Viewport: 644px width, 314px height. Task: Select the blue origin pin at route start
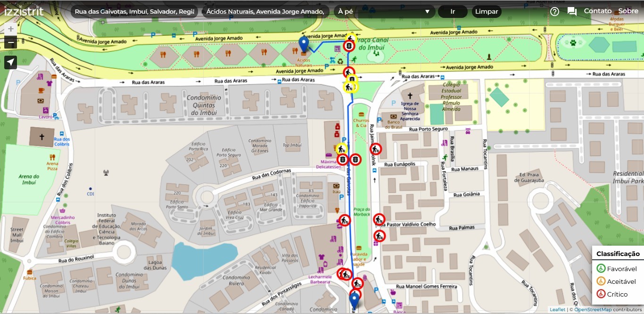[x=354, y=300]
